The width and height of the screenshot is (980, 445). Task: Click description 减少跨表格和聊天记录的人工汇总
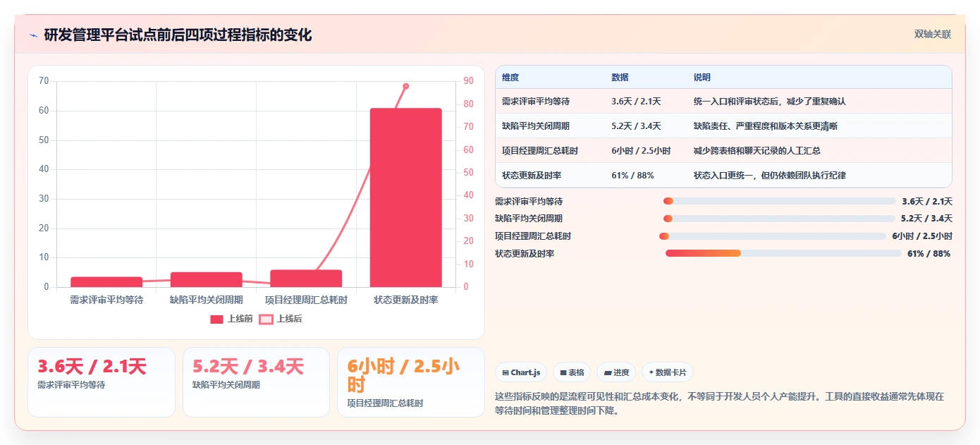click(757, 151)
